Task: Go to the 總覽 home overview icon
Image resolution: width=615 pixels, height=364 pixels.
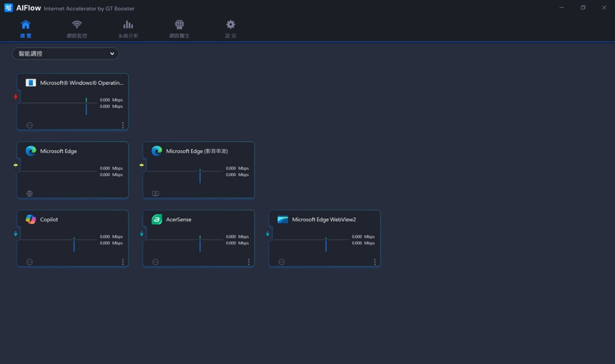Action: [x=25, y=28]
